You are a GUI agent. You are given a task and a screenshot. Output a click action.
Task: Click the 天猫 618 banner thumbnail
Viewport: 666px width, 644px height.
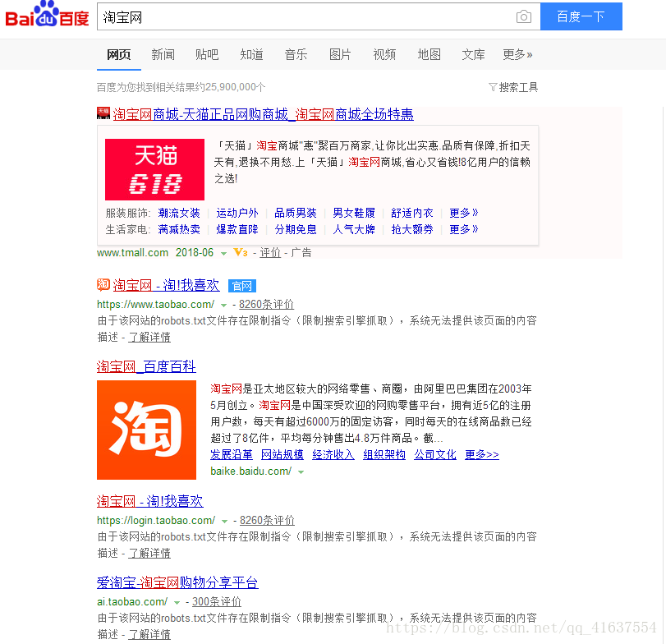154,169
